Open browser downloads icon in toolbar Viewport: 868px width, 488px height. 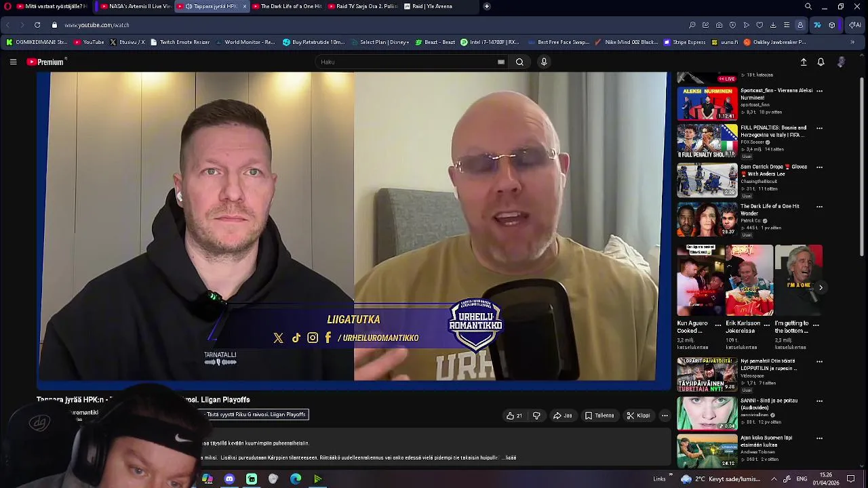pos(773,25)
